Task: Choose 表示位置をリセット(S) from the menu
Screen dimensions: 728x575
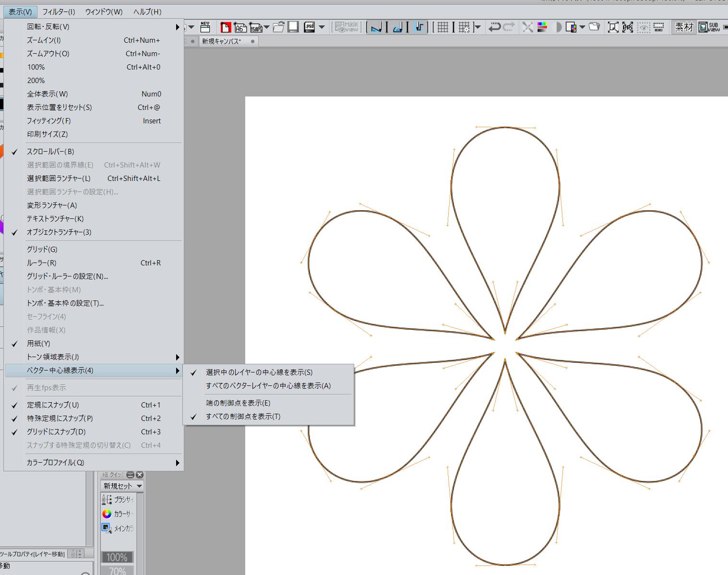Action: pyautogui.click(x=94, y=108)
